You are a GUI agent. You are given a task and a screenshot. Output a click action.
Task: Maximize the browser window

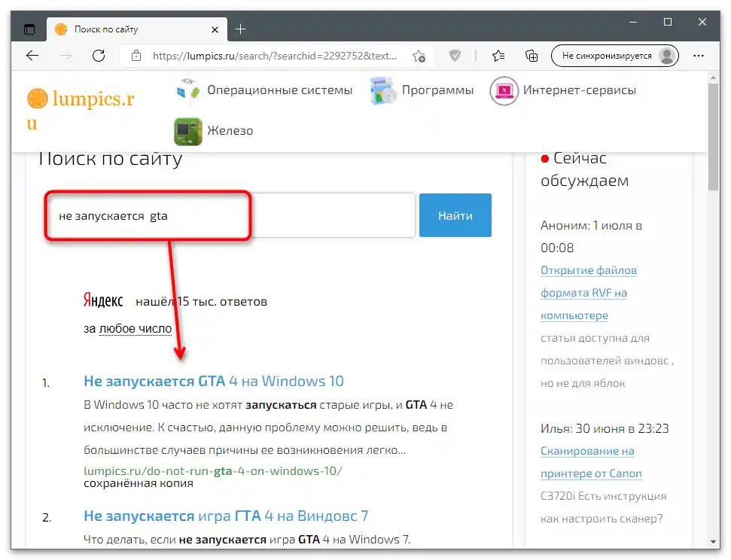point(668,22)
